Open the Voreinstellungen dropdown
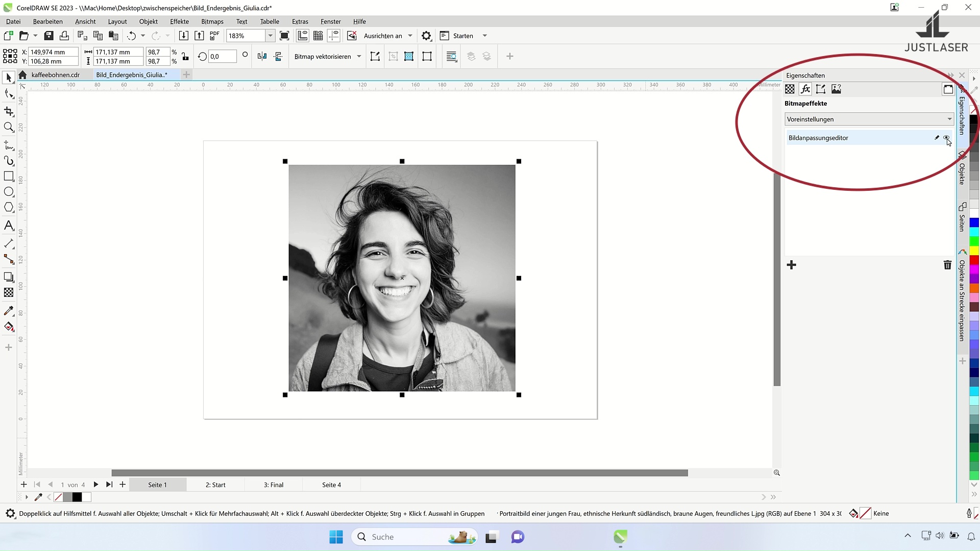The height and width of the screenshot is (551, 980). click(869, 119)
